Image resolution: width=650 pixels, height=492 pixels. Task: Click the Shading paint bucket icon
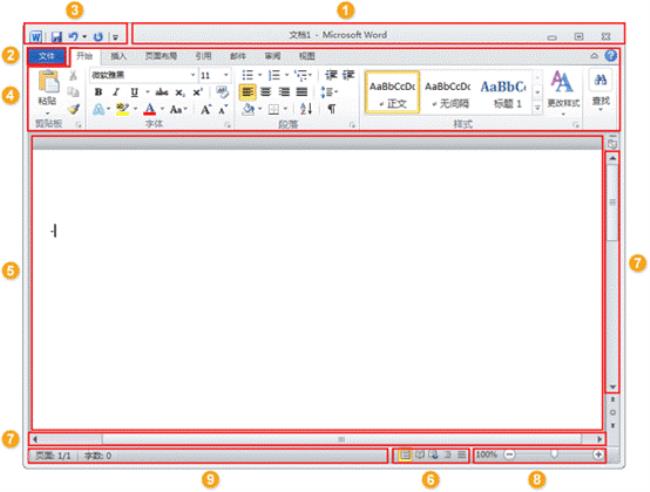point(248,109)
